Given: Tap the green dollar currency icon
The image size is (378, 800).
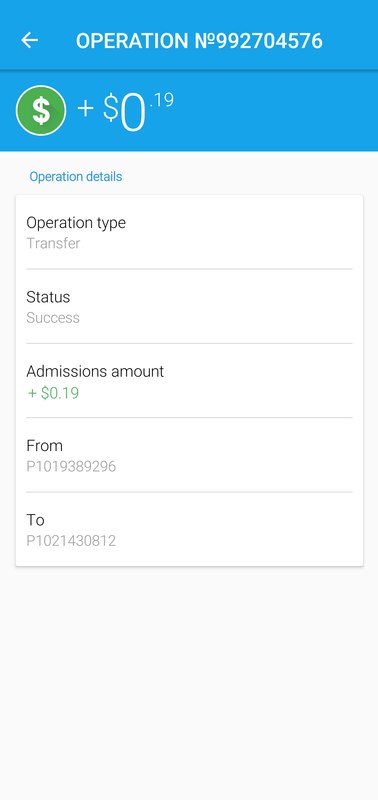Looking at the screenshot, I should click(x=41, y=111).
